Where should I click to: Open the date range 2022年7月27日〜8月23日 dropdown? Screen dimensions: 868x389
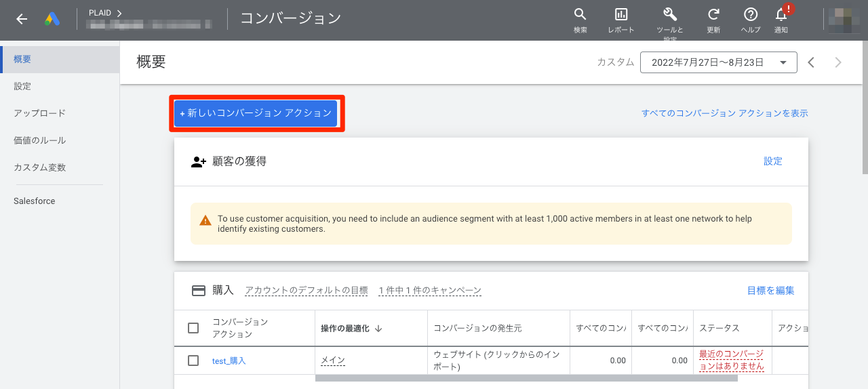[x=719, y=62]
